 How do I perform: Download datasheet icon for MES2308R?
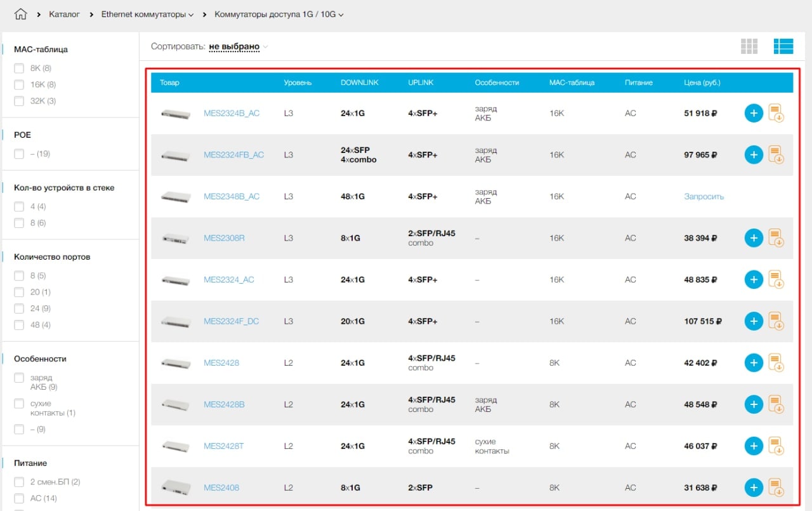coord(776,238)
